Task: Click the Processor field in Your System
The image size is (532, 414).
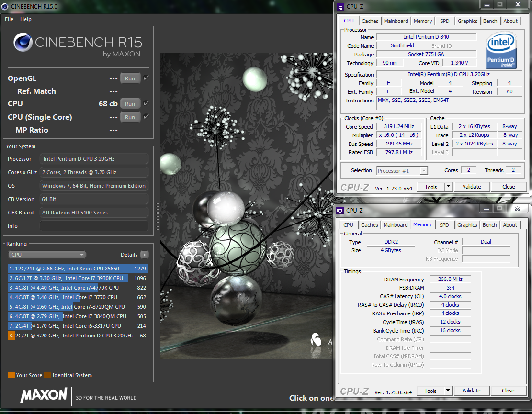Action: [94, 159]
